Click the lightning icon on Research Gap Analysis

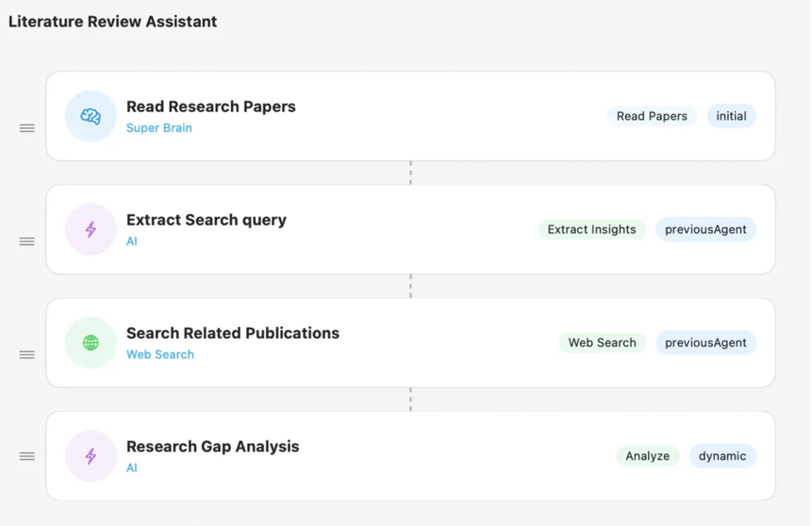(90, 456)
